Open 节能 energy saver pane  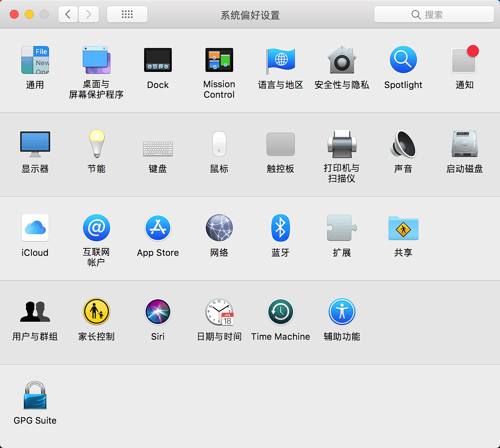[96, 144]
